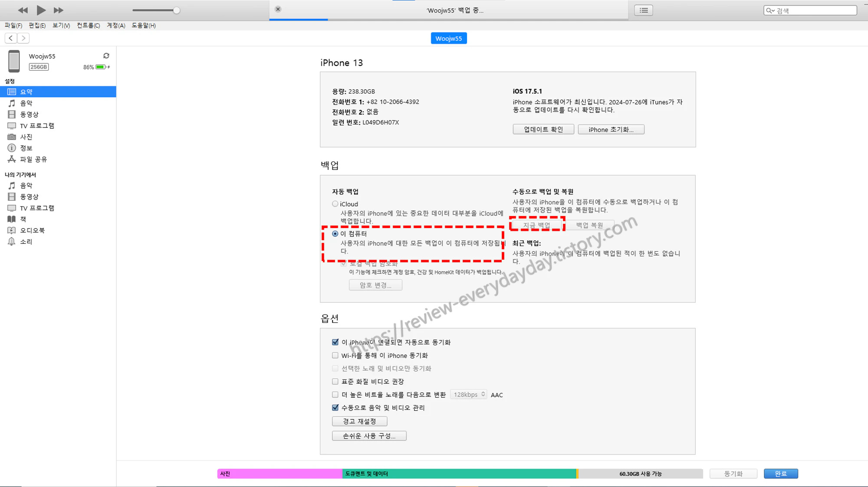Click the sync refresh icon beside Woojw55
868x487 pixels.
coord(106,56)
